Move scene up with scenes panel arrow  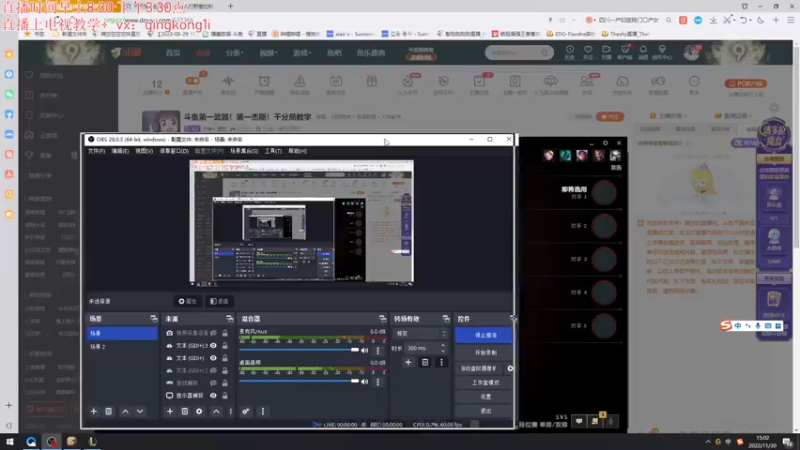(x=125, y=411)
